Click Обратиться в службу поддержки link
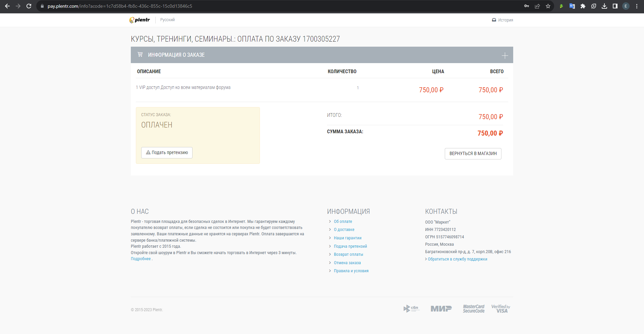Viewport: 644px width, 334px height. pos(458,259)
